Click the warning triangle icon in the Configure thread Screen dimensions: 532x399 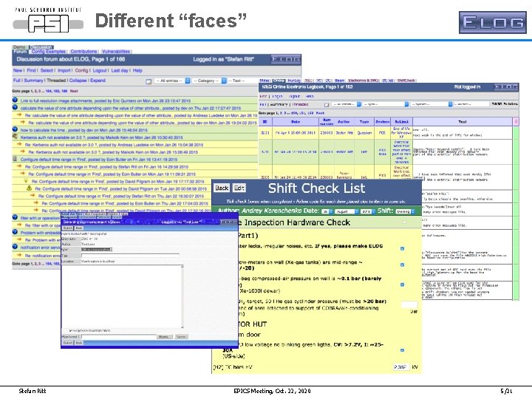29,188
